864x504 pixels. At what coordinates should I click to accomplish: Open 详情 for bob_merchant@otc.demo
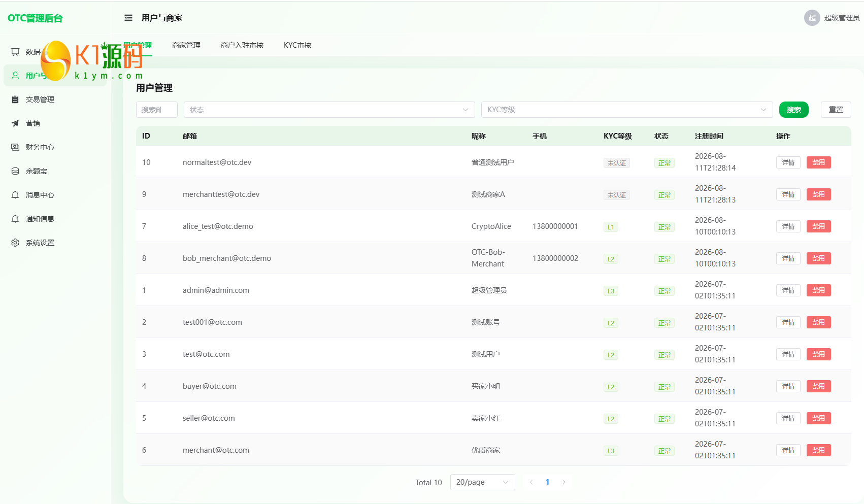pyautogui.click(x=788, y=258)
